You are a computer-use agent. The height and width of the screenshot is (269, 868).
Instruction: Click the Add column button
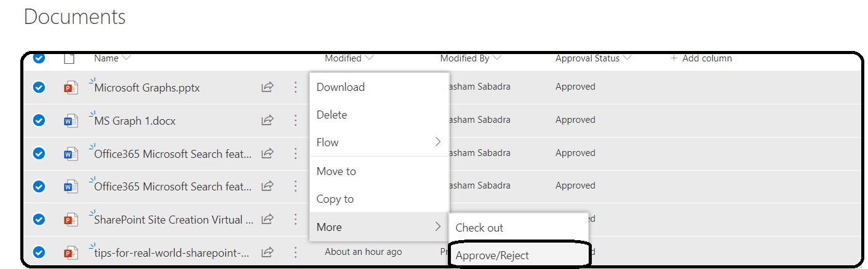(x=701, y=58)
